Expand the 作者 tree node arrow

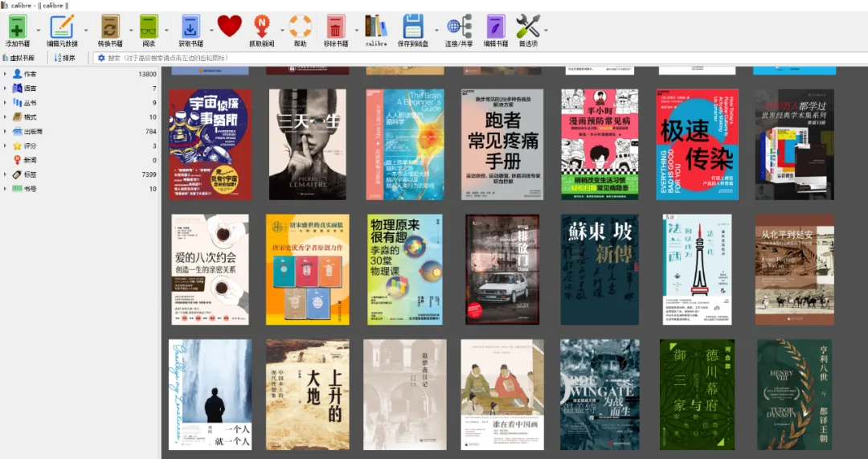pyautogui.click(x=5, y=74)
